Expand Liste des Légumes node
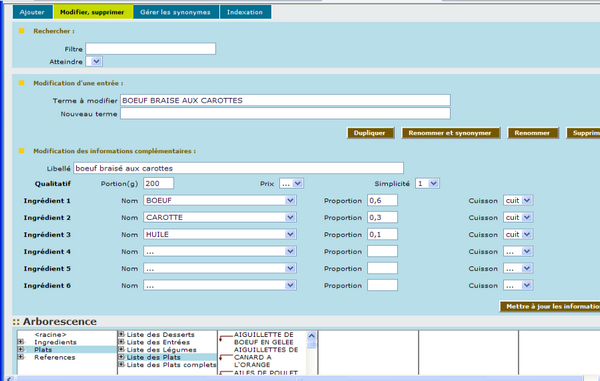600x381 pixels. pos(121,350)
